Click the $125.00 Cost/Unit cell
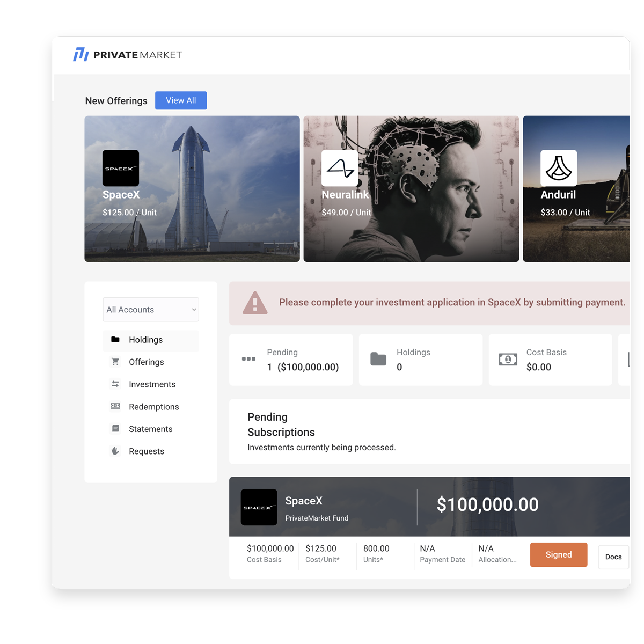The height and width of the screenshot is (644, 644). tap(323, 553)
